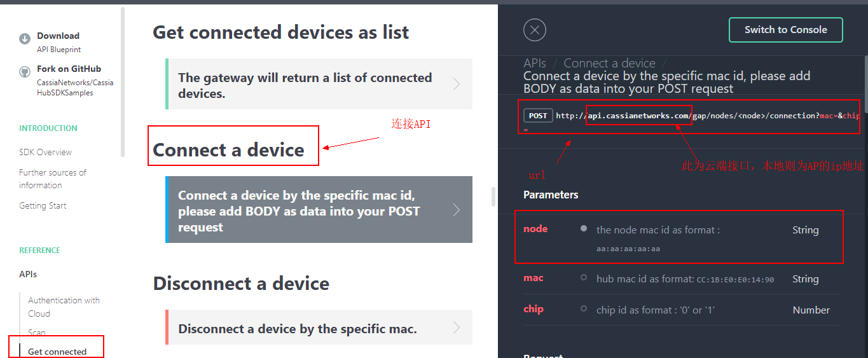
Task: Open the Fork on GitHub link
Action: pyautogui.click(x=69, y=69)
